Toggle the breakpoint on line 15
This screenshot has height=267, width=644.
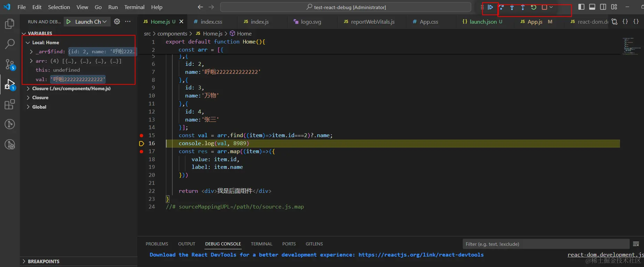(x=142, y=135)
